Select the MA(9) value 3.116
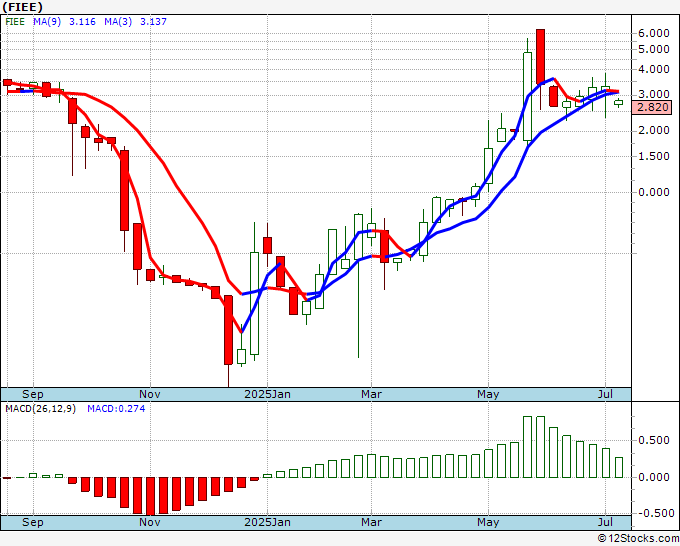680x546 pixels. pyautogui.click(x=82, y=22)
